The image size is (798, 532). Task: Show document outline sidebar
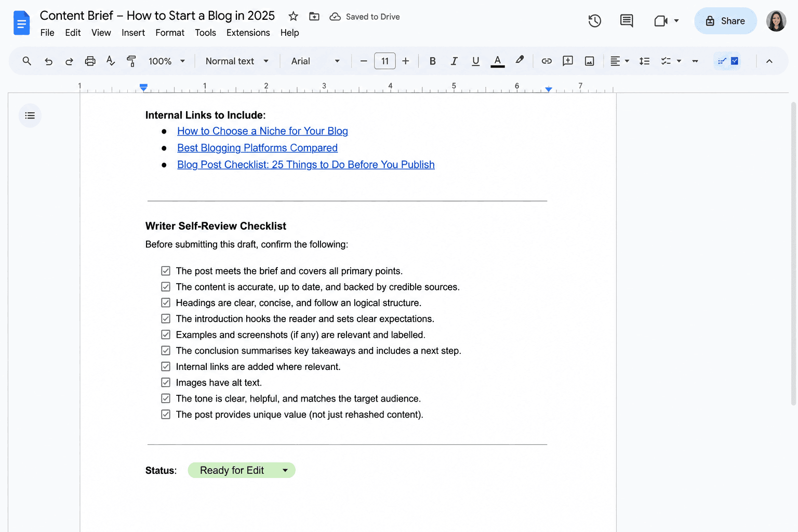[30, 115]
